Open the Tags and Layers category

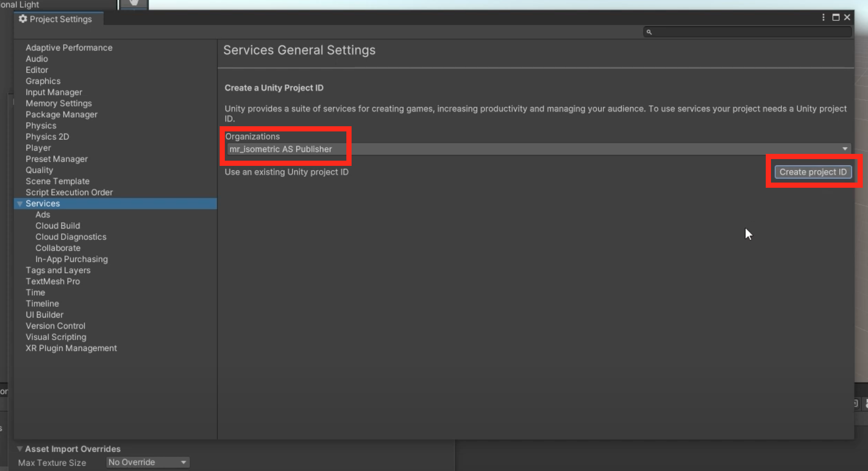(x=58, y=270)
